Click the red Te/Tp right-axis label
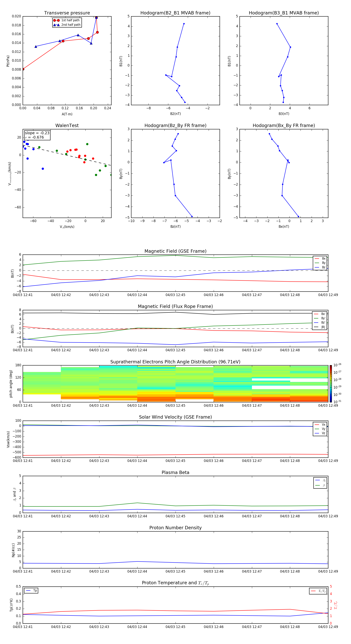 (x=336, y=605)
